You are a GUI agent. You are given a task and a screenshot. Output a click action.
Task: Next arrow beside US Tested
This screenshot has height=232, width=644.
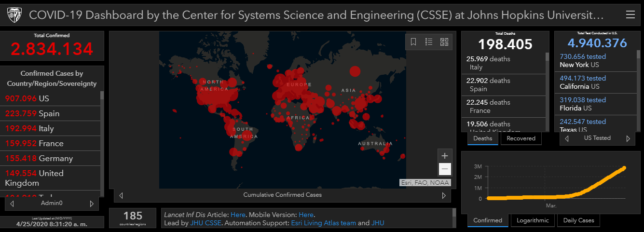(x=628, y=138)
